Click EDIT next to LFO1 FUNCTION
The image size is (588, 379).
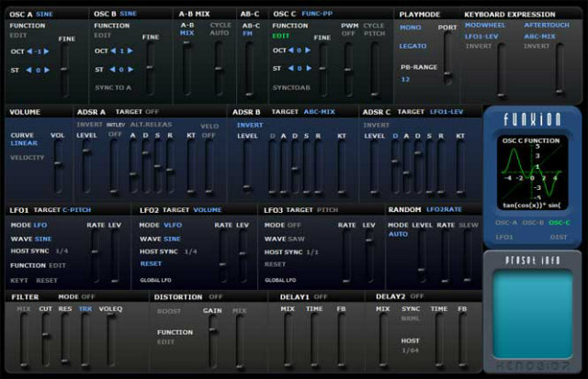(57, 265)
